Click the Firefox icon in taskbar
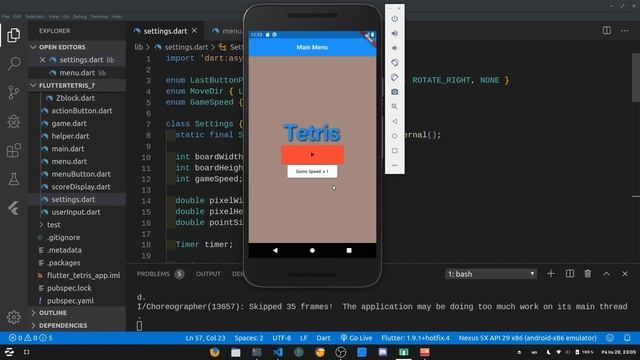640x360 pixels. (215, 352)
